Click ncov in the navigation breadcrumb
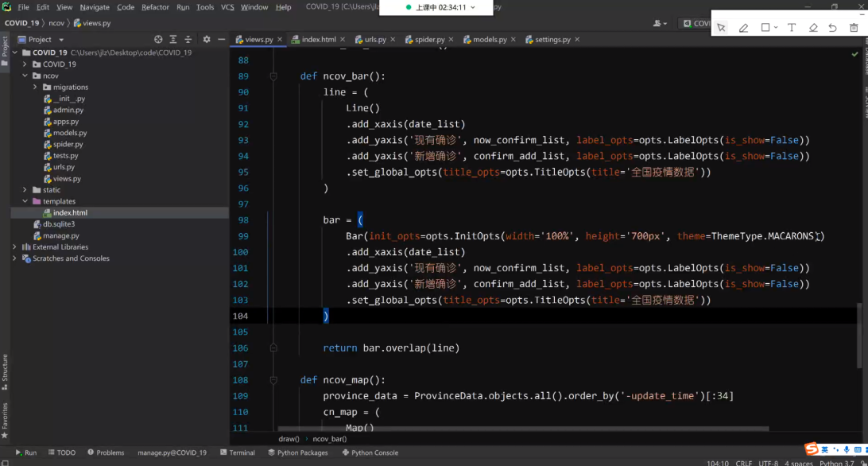This screenshot has height=466, width=868. click(56, 23)
